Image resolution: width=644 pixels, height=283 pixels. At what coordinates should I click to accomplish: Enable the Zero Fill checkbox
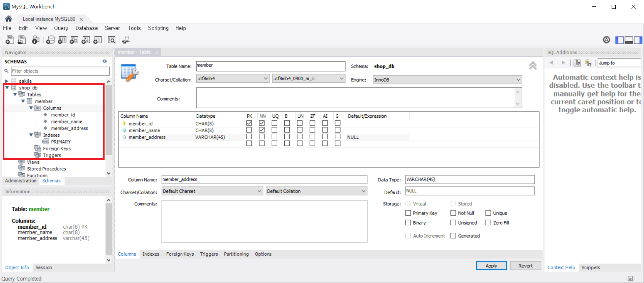(x=488, y=223)
